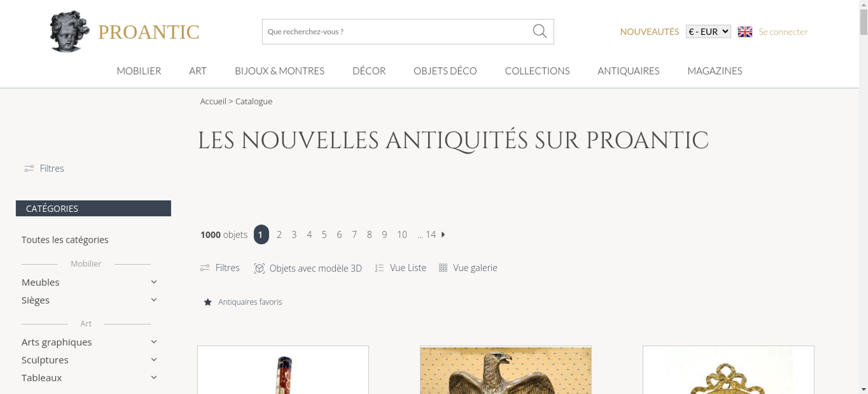Click the Proantic cherub head logo
The width and height of the screenshot is (868, 394).
(x=69, y=31)
